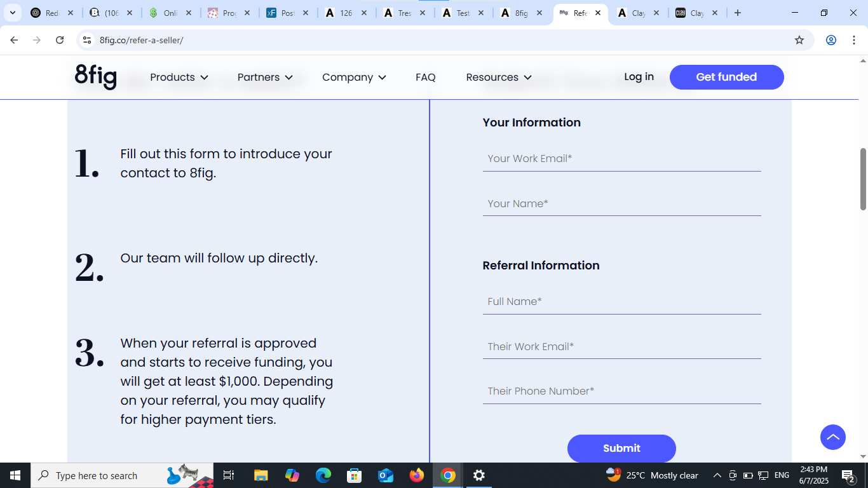This screenshot has height=488, width=868.
Task: Open Windows Start menu
Action: click(15, 475)
